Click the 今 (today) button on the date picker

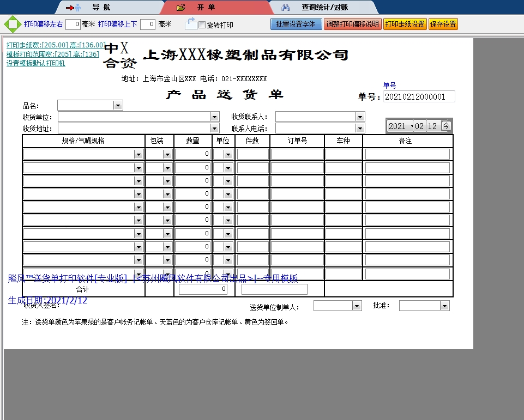447,126
